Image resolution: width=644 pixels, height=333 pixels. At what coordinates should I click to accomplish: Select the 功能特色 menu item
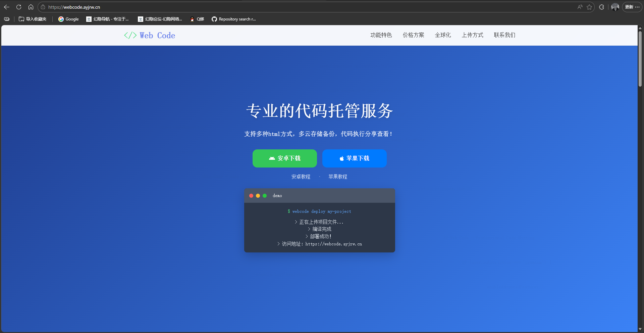(x=381, y=35)
